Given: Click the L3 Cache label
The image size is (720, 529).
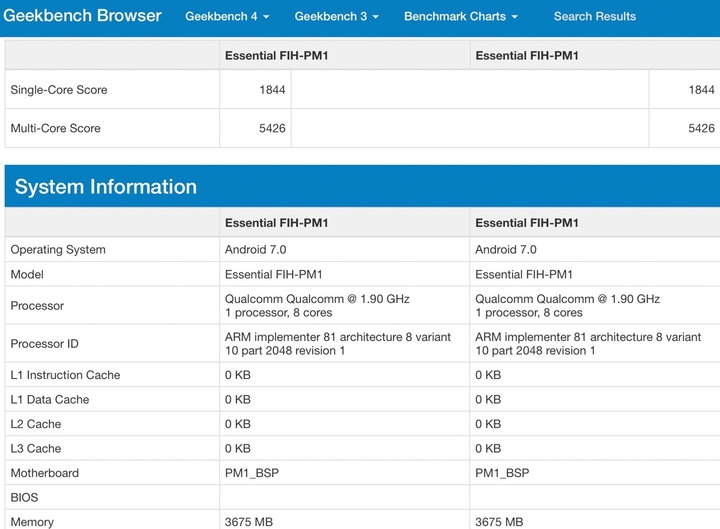Looking at the screenshot, I should (36, 448).
